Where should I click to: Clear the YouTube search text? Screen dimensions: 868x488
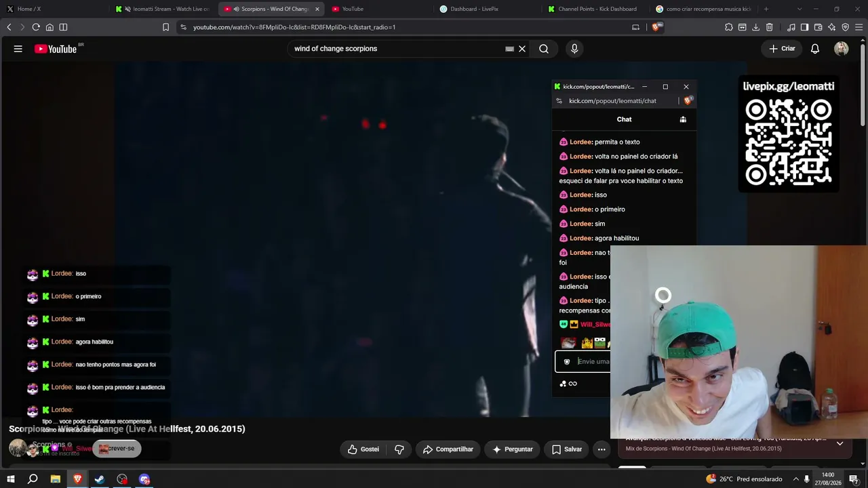pos(522,49)
